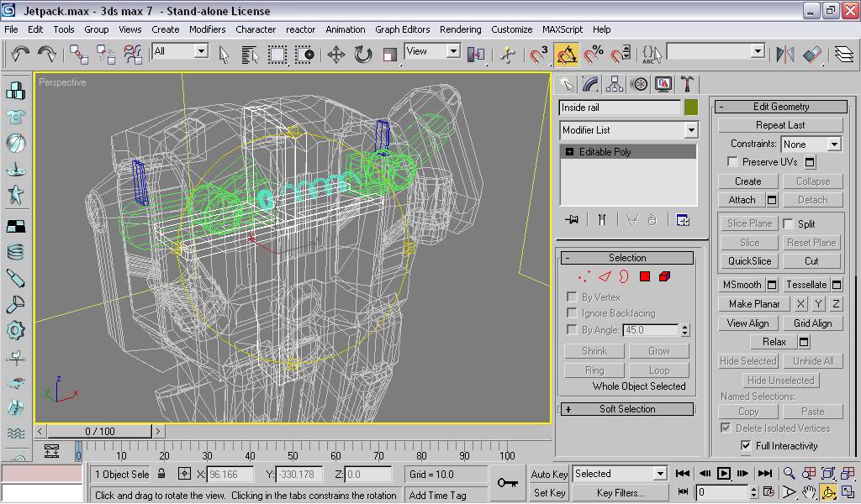Viewport: 861px width, 504px height.
Task: Select Polygon sub-object level icon
Action: point(645,276)
